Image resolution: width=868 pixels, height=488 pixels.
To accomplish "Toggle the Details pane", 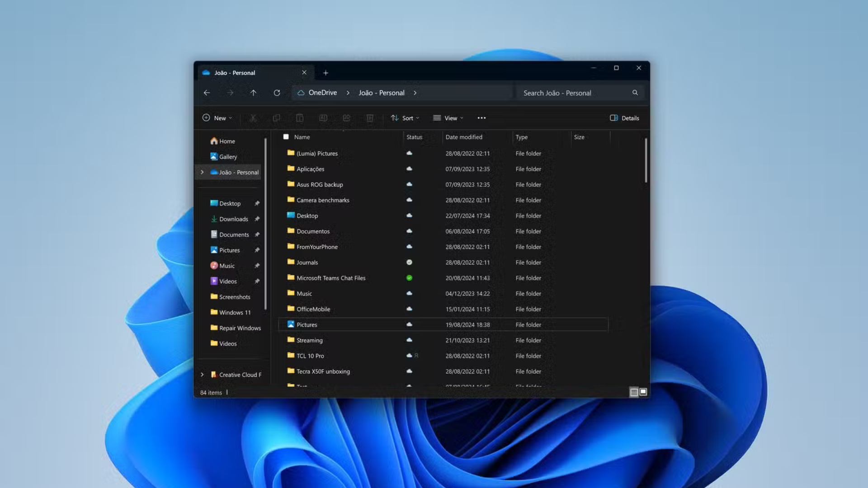I will tap(624, 118).
